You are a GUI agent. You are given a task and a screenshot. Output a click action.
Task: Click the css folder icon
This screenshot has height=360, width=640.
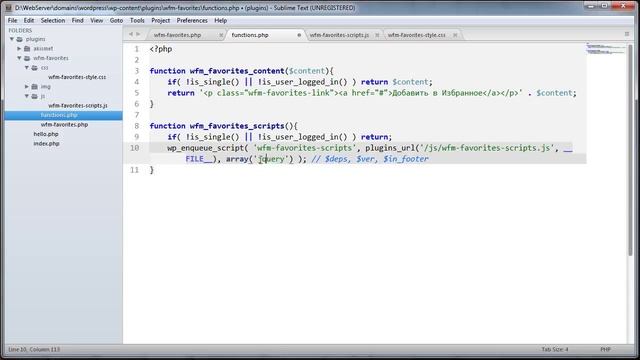(x=35, y=68)
